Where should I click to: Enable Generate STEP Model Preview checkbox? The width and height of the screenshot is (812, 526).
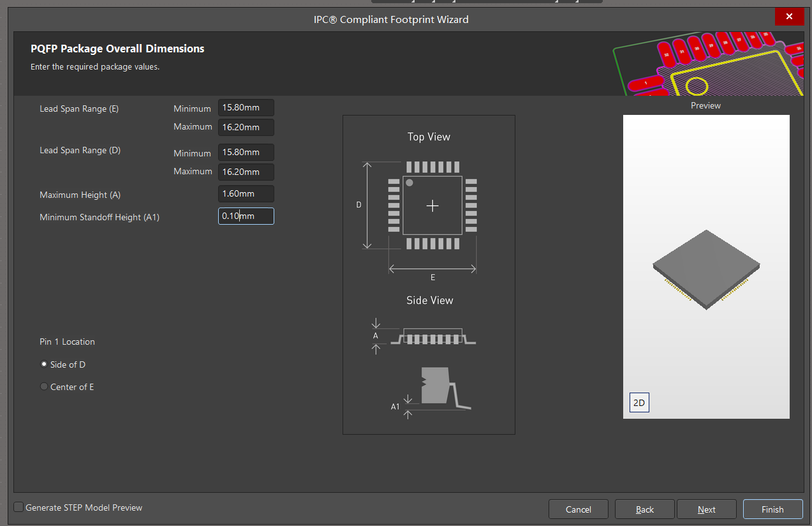(x=19, y=507)
